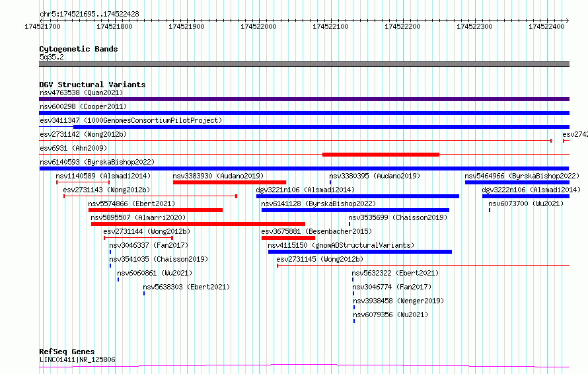The image size is (588, 374).
Task: Select the blue nsv5464966 variant bar
Action: click(x=517, y=182)
